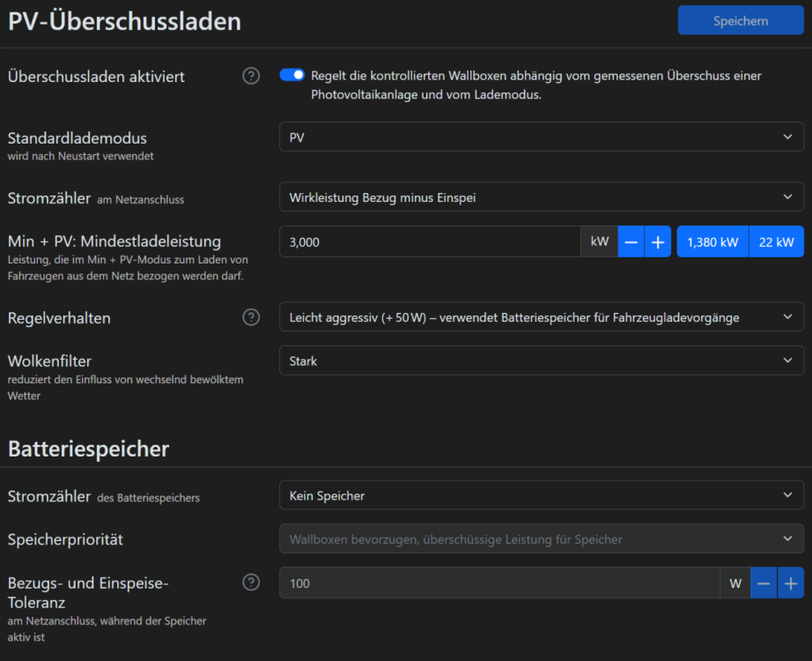This screenshot has width=812, height=661.
Task: Open help icon next to Regelverhalten
Action: point(251,317)
